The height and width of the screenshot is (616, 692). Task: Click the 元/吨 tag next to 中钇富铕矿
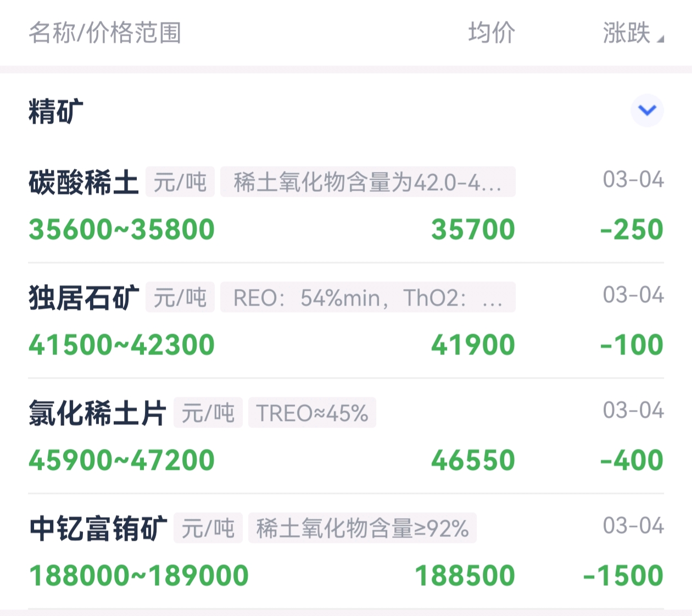coord(208,529)
